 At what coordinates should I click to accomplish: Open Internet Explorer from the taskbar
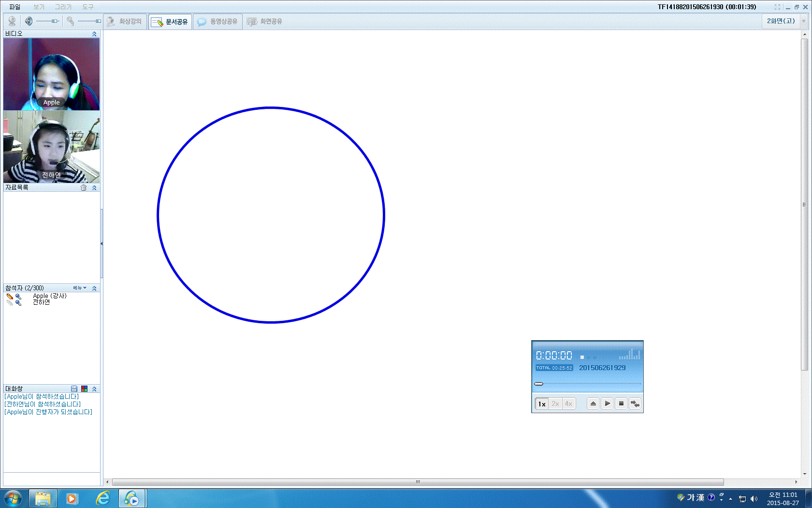tap(102, 498)
